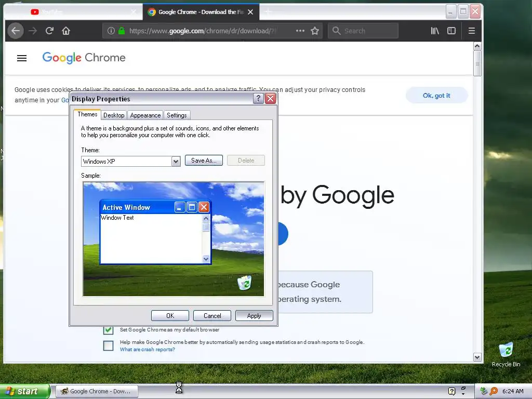Close the Google Chrome download tab
532x399 pixels.
250,12
